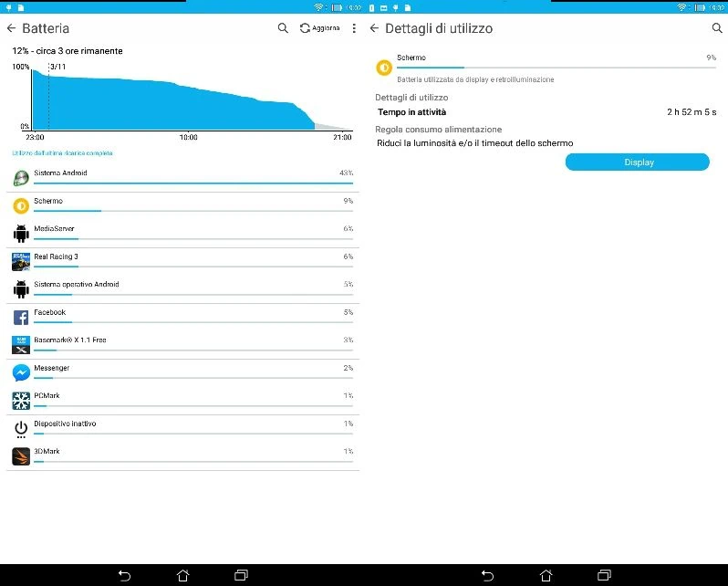The height and width of the screenshot is (586, 728).
Task: Tap the Schermo usage bar in details pane
Action: coord(556,68)
